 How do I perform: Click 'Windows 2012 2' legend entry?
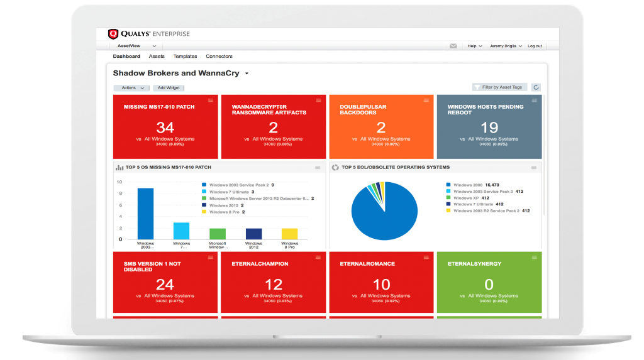coord(223,205)
